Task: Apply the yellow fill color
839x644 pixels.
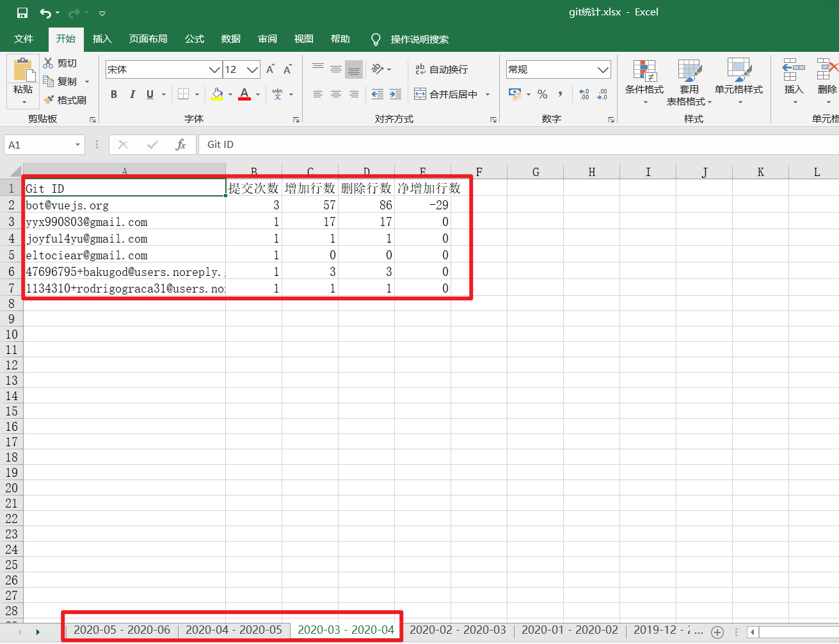Action: 217,94
